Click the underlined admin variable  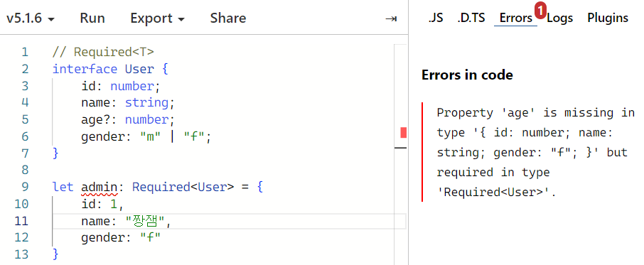[100, 188]
